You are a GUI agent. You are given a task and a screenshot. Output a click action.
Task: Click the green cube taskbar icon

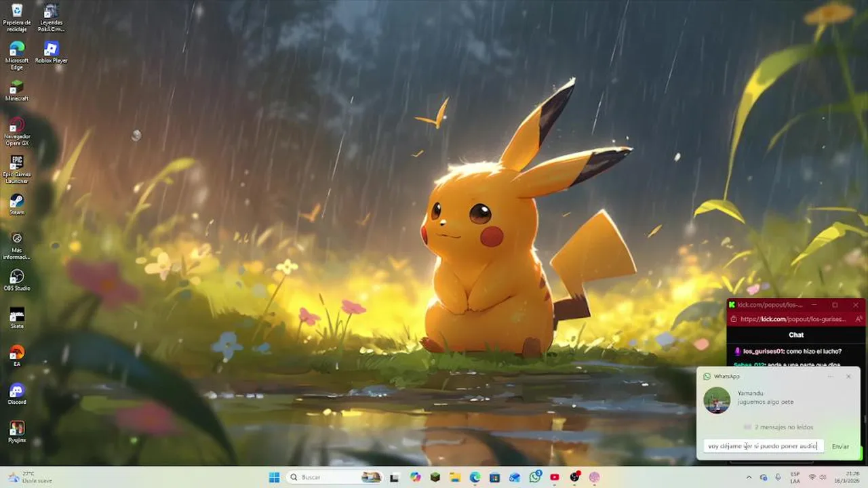point(435,477)
